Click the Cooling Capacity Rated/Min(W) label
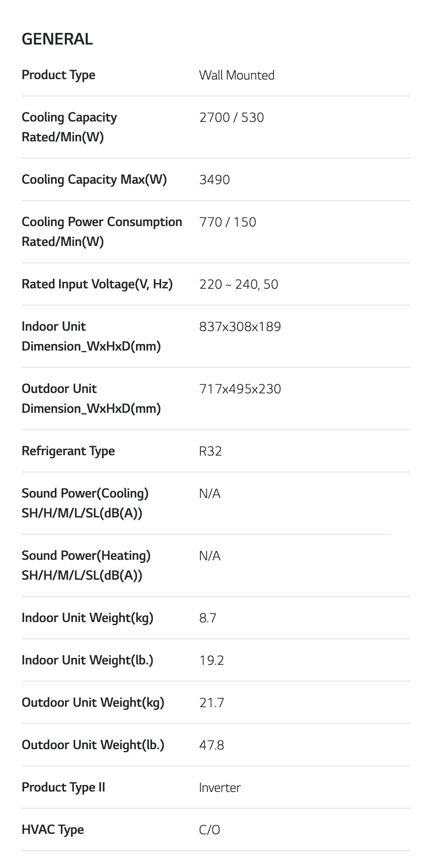The width and height of the screenshot is (432, 868). (x=69, y=127)
